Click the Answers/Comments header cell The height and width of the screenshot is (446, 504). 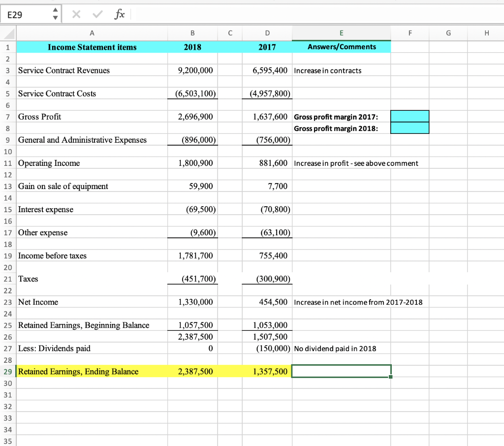pos(341,47)
